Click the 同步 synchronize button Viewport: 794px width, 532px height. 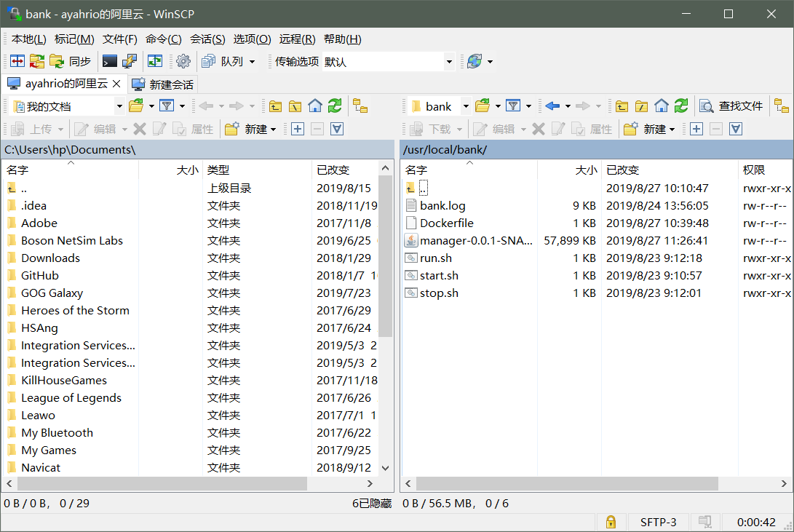point(71,62)
